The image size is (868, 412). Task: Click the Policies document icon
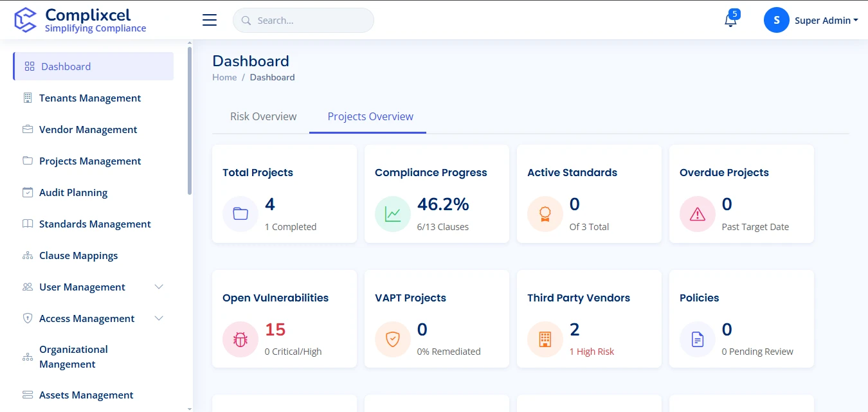click(x=698, y=339)
